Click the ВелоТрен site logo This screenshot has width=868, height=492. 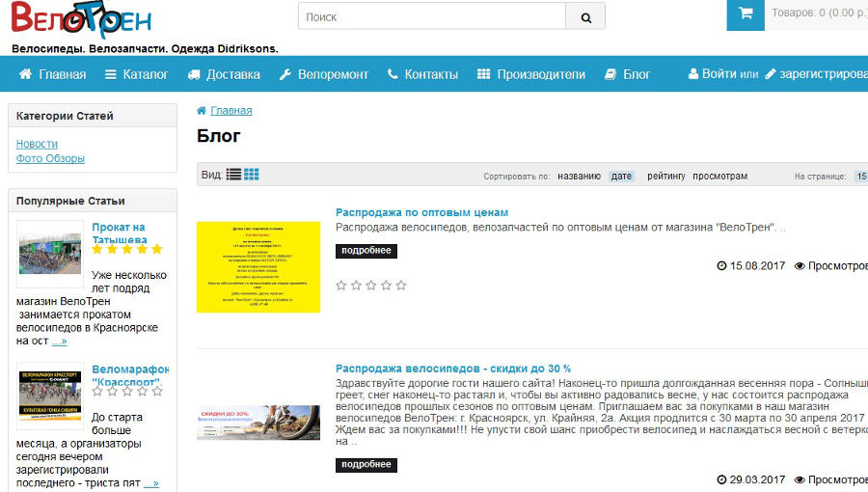pos(82,19)
